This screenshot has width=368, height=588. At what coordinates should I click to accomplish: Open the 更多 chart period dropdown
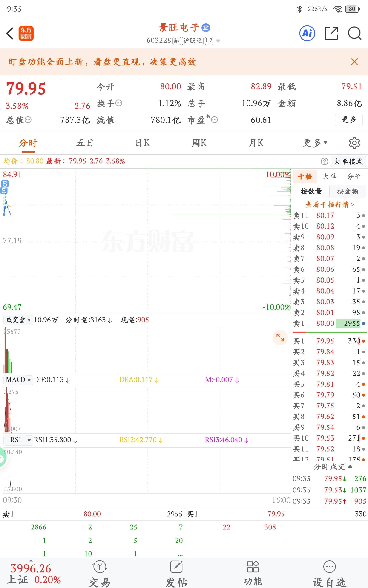[x=315, y=143]
